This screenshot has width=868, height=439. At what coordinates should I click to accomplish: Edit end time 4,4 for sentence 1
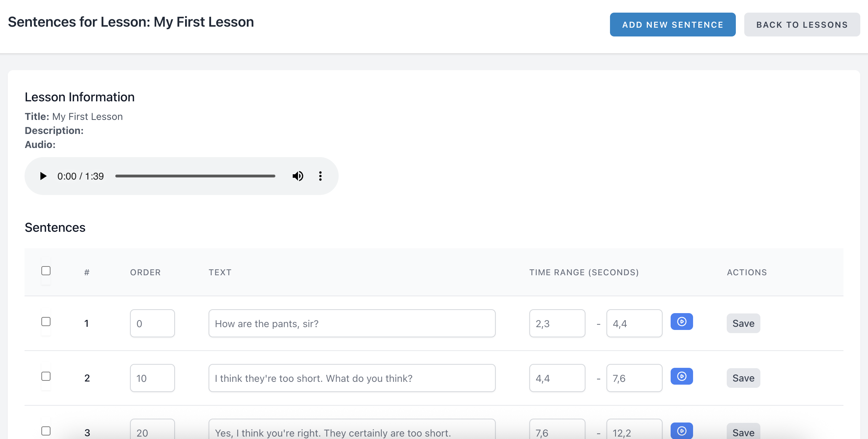(634, 323)
